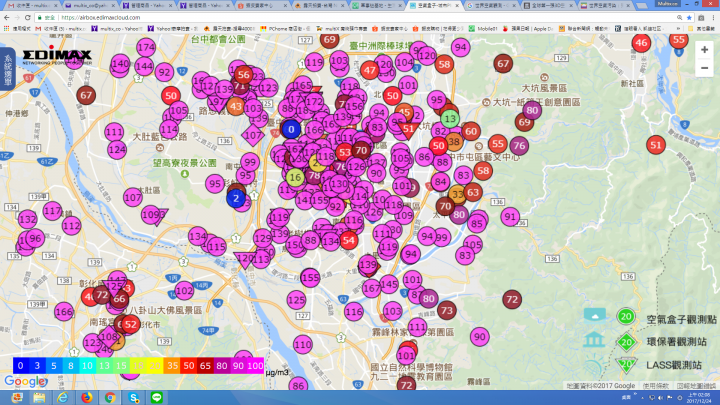Select the red 54 station marker
Screen dimensions: 720x405
coord(349,240)
